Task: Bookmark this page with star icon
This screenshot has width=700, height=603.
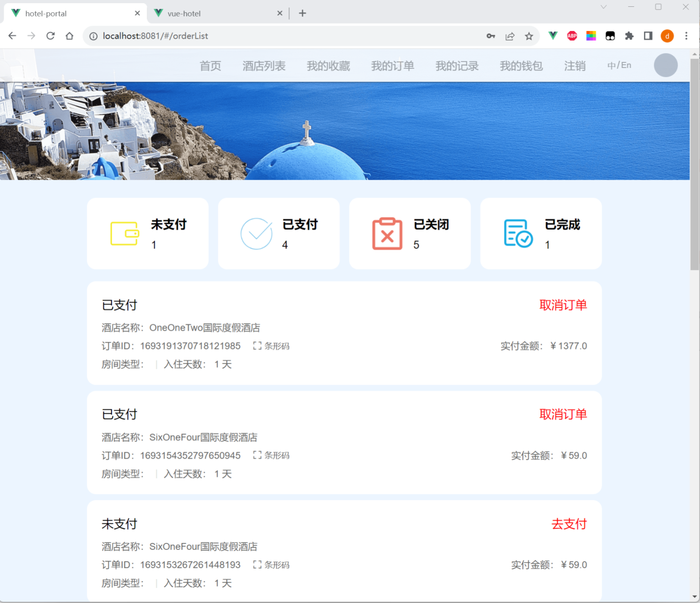Action: point(529,36)
